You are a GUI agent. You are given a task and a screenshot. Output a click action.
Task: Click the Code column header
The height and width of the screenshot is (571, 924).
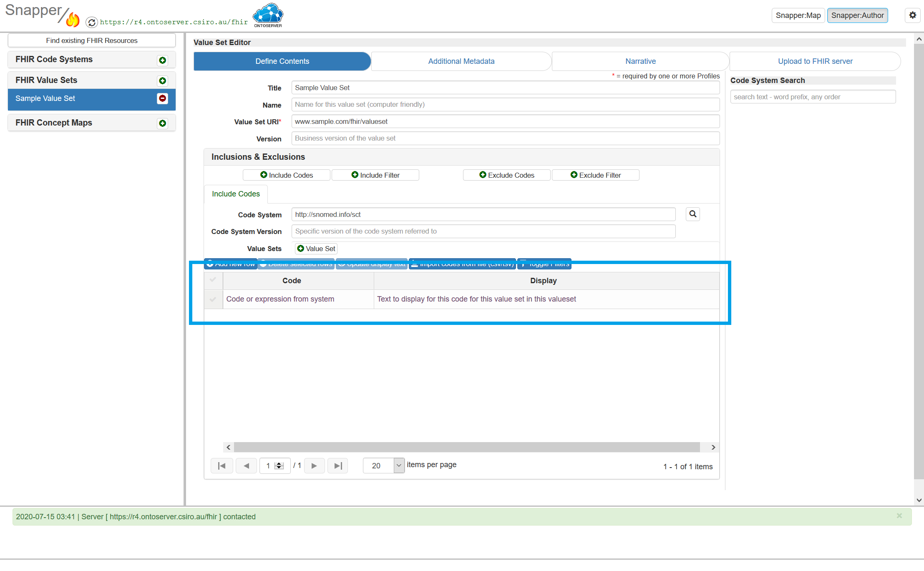[298, 281]
